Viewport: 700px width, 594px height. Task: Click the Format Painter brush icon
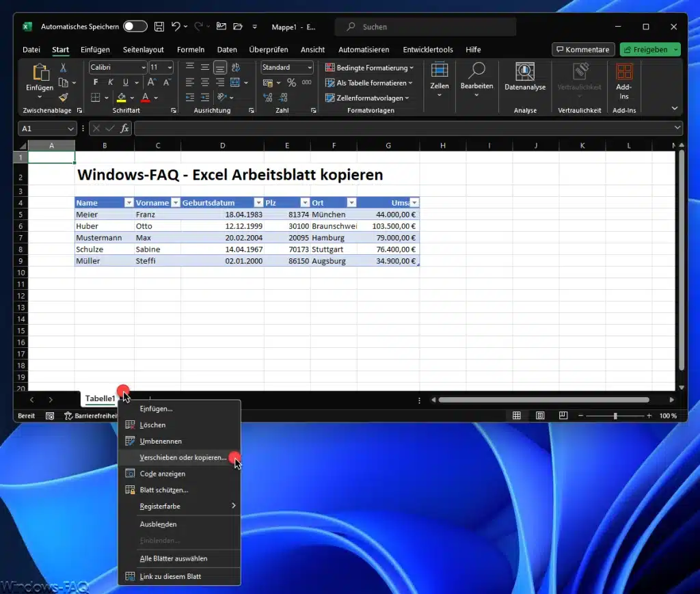coord(64,97)
